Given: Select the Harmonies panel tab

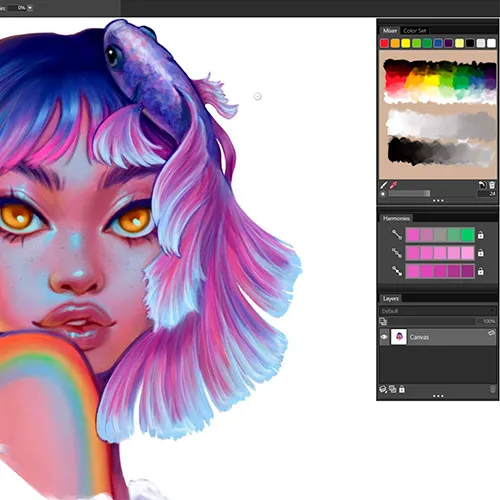Looking at the screenshot, I should click(396, 218).
